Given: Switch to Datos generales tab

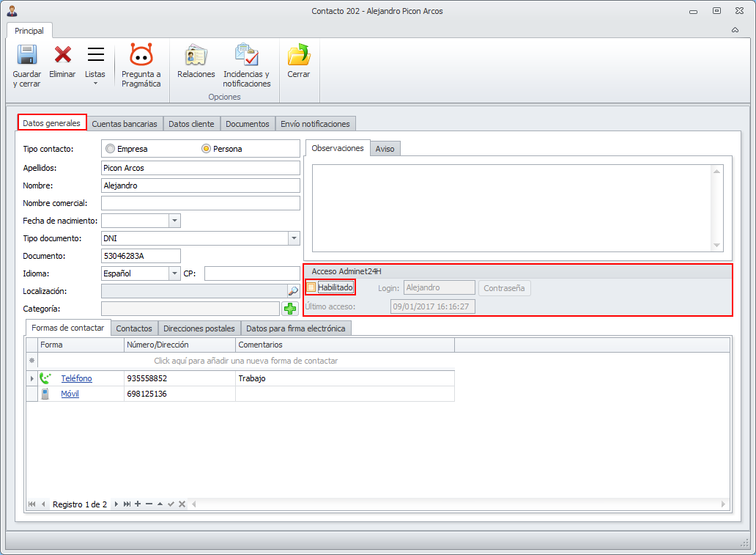Looking at the screenshot, I should tap(52, 123).
